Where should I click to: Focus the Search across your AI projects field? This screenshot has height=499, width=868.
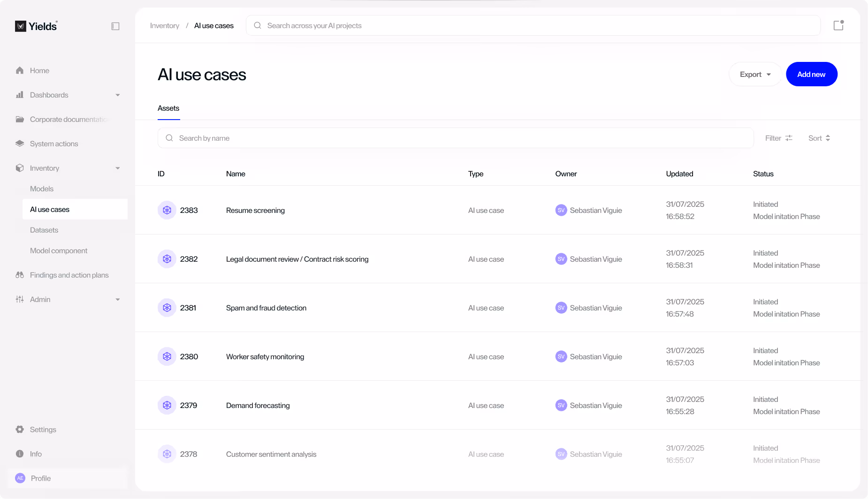coord(533,25)
